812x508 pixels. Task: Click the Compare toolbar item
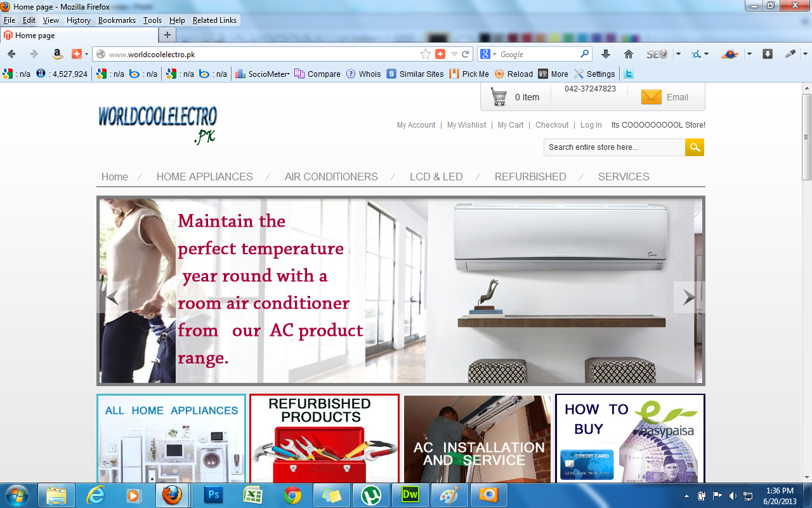coord(317,74)
